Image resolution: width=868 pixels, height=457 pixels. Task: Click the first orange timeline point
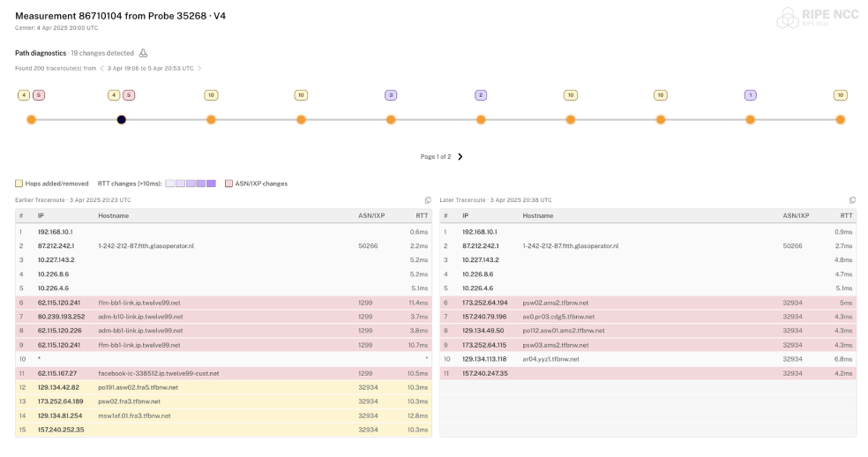point(31,119)
